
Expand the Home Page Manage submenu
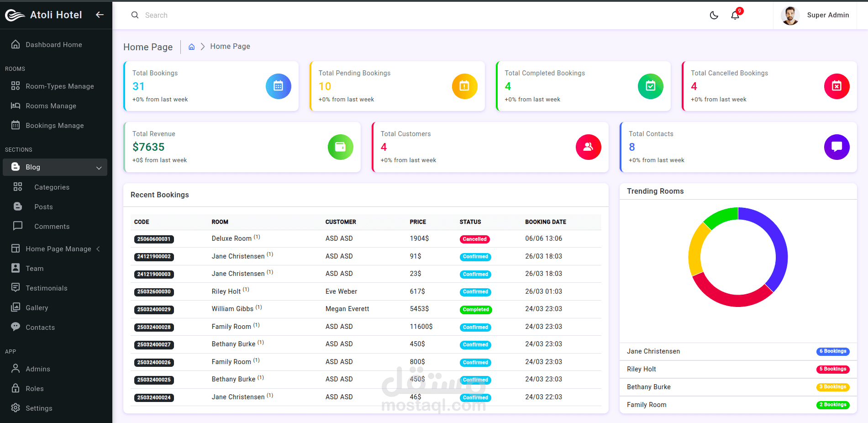[x=98, y=249]
